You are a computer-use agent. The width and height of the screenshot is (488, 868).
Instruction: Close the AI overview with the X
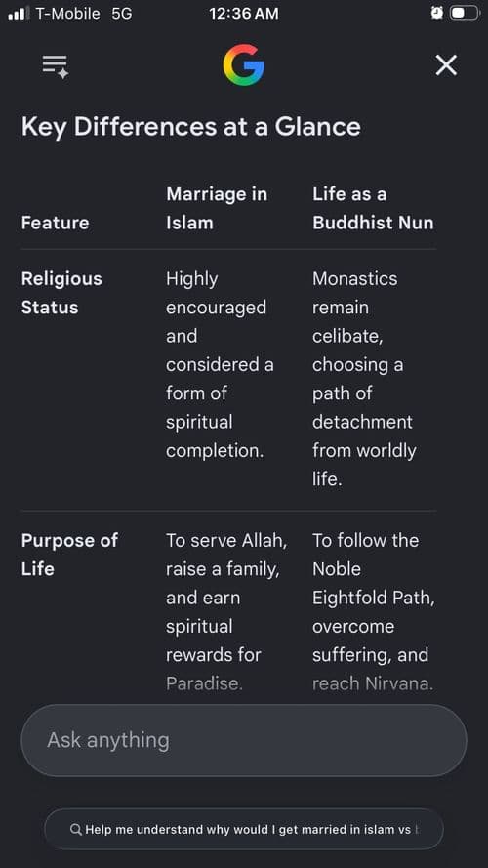(446, 65)
